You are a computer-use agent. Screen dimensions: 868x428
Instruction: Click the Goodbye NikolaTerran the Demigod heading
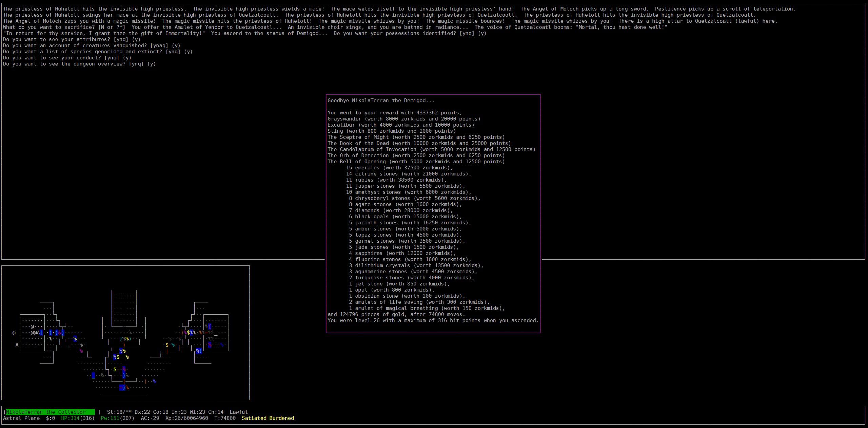click(381, 100)
